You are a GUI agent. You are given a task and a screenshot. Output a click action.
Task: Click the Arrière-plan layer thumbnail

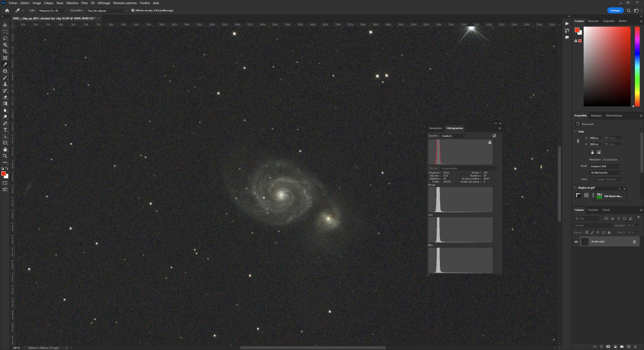[x=585, y=242]
